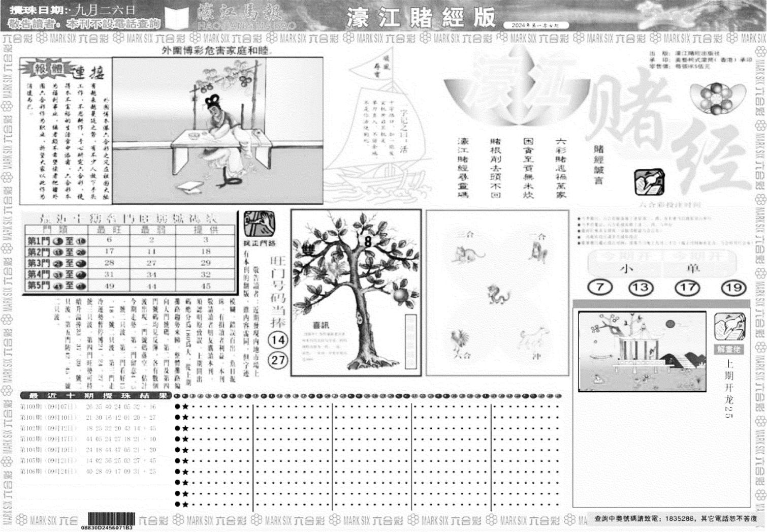
Task: Click the 提供 column header
Action: (x=205, y=230)
